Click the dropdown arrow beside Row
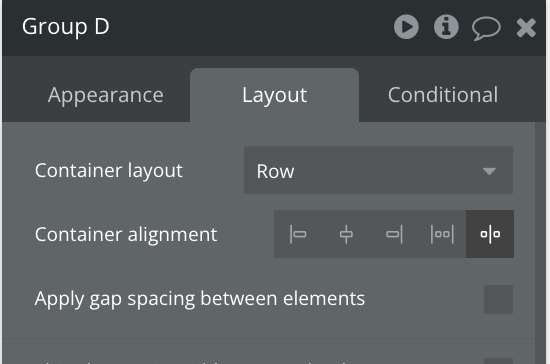Screen dimensions: 550x364 pos(489,171)
